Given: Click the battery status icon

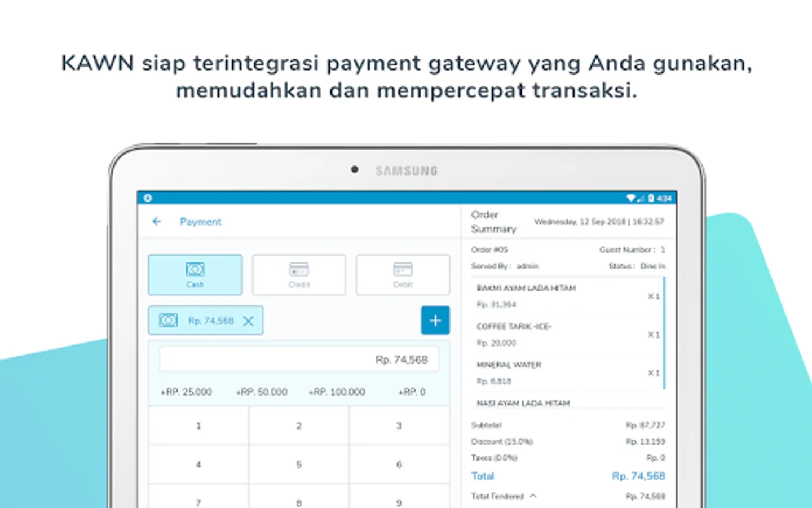Looking at the screenshot, I should coord(651,198).
